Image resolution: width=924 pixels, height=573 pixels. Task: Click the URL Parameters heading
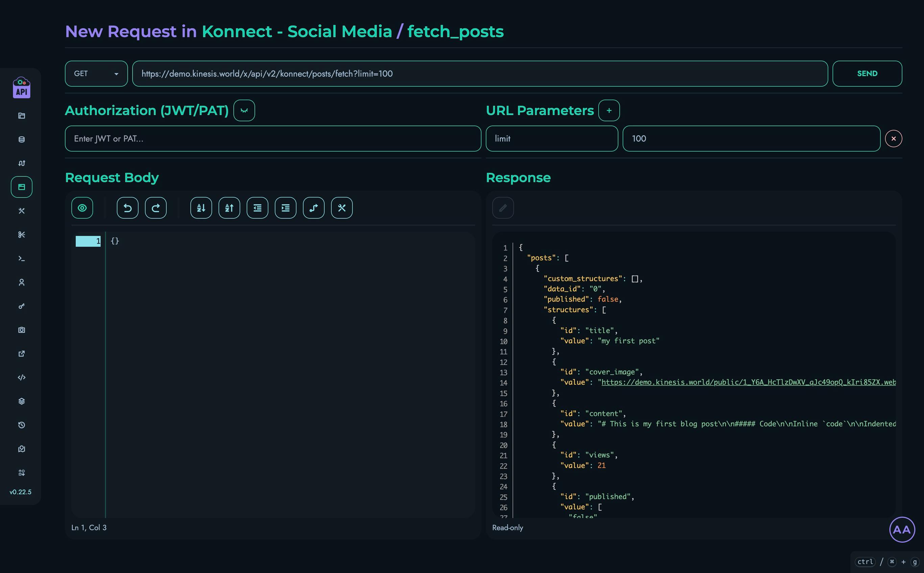pyautogui.click(x=540, y=110)
